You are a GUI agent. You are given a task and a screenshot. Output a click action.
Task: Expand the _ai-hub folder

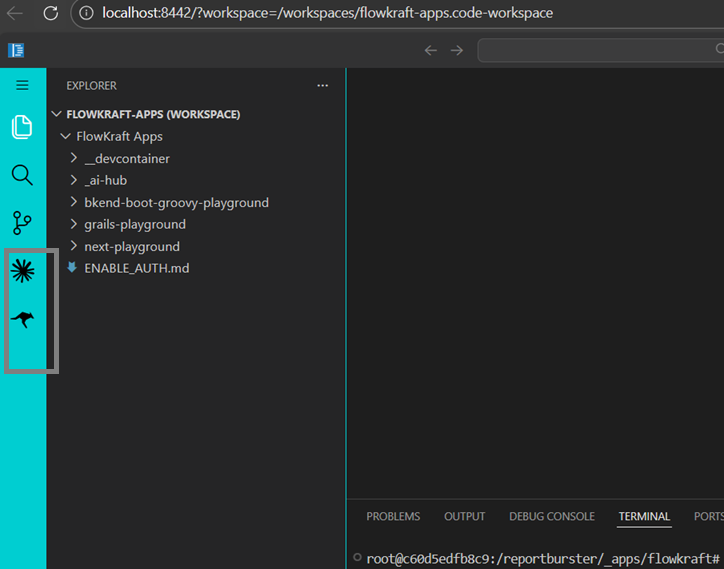[73, 180]
